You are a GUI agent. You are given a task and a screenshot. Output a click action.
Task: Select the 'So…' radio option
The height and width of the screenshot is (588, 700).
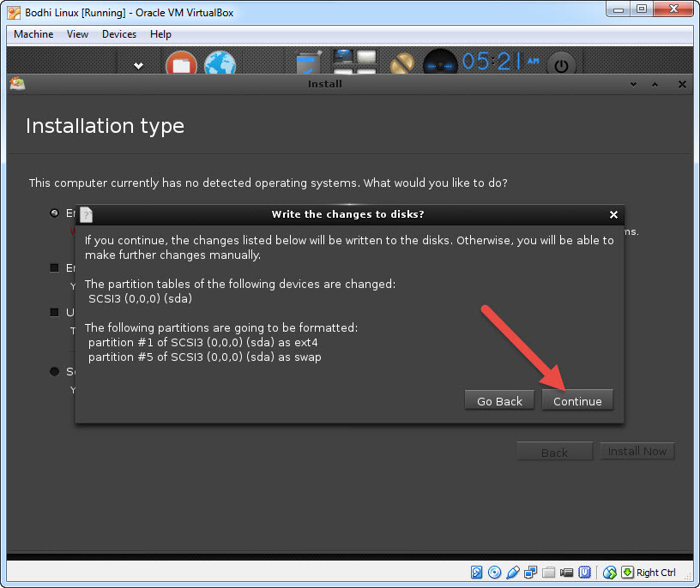(x=54, y=371)
